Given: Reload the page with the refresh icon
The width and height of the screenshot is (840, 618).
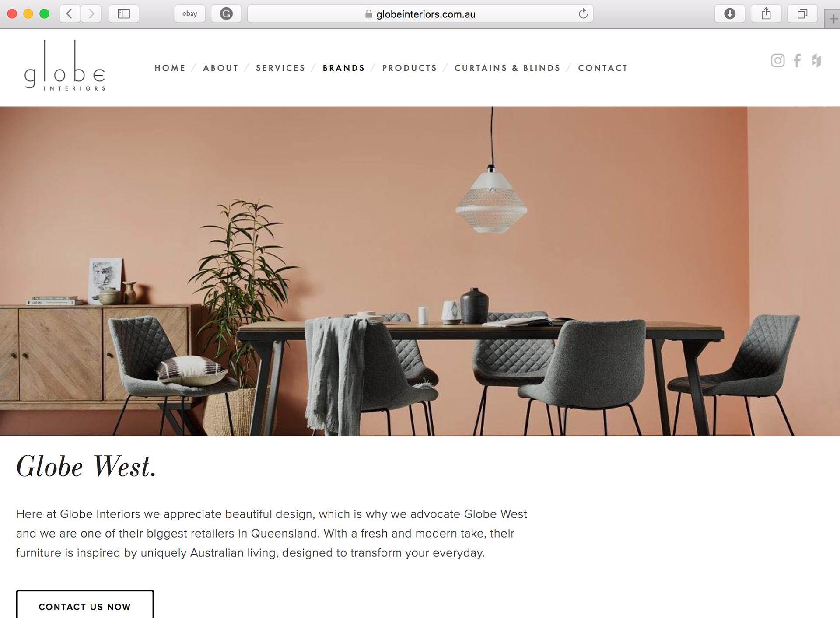Looking at the screenshot, I should coord(583,14).
